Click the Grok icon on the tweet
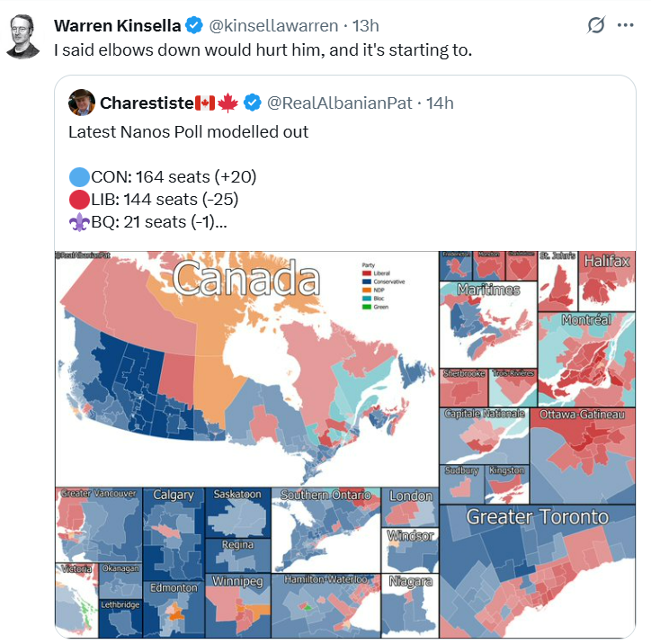The width and height of the screenshot is (651, 644). tap(595, 26)
